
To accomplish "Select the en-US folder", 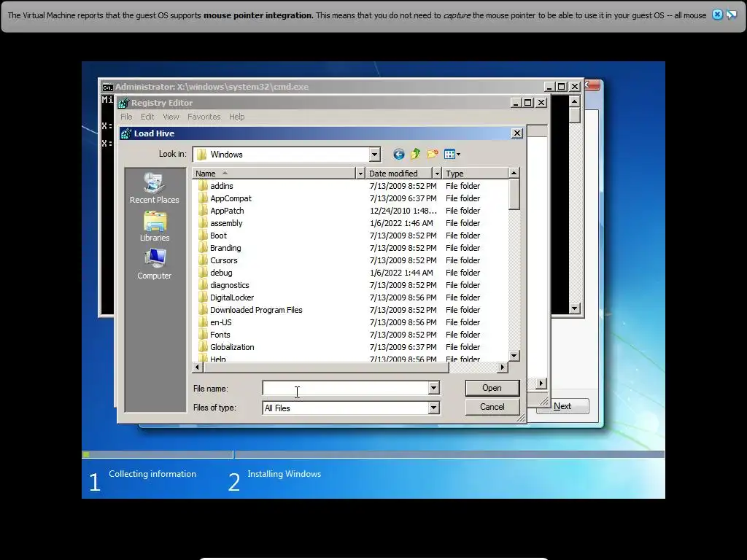I will [220, 322].
